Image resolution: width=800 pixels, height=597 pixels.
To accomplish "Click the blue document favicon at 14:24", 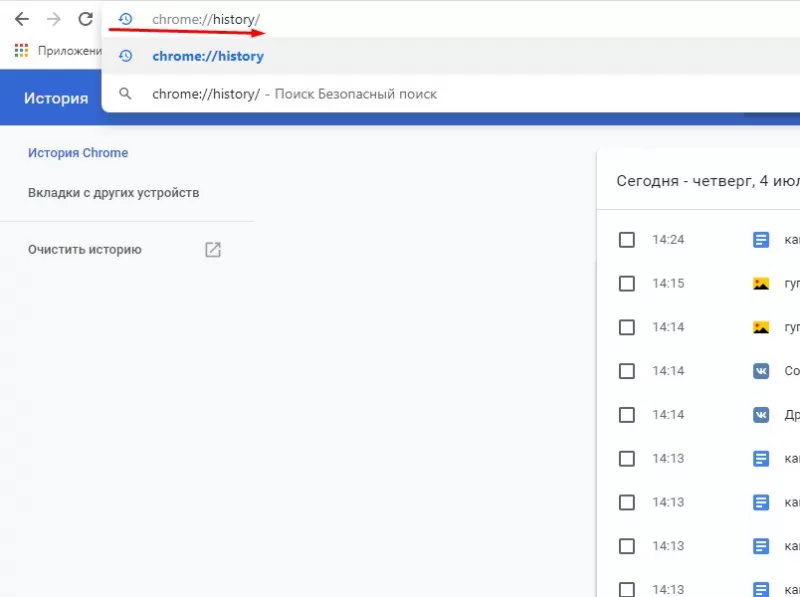I will click(x=763, y=240).
